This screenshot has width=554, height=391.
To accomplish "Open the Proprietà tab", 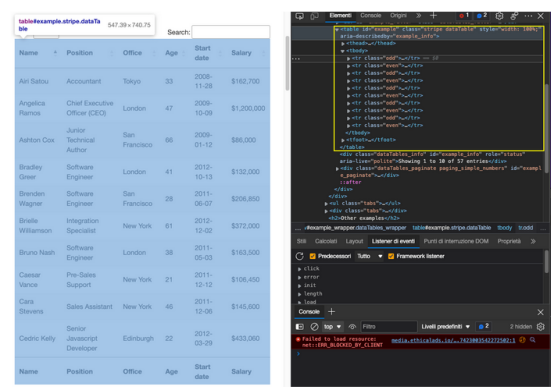I will [509, 241].
